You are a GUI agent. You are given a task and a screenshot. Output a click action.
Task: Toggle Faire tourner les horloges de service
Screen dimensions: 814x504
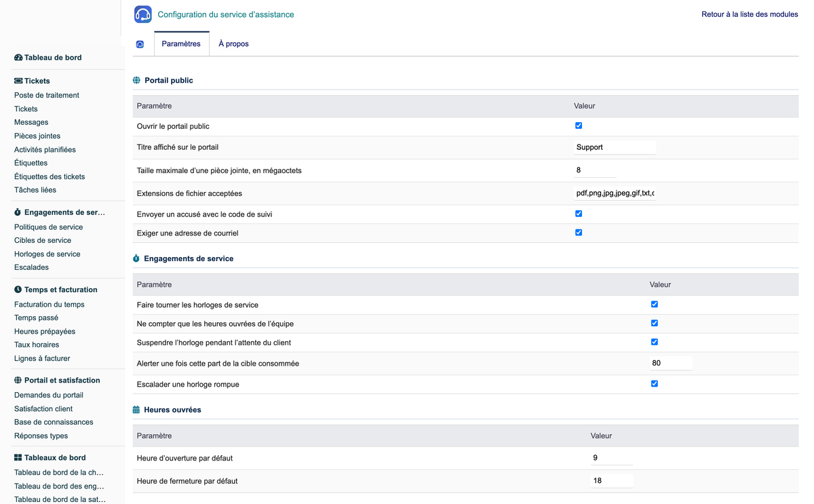655,305
